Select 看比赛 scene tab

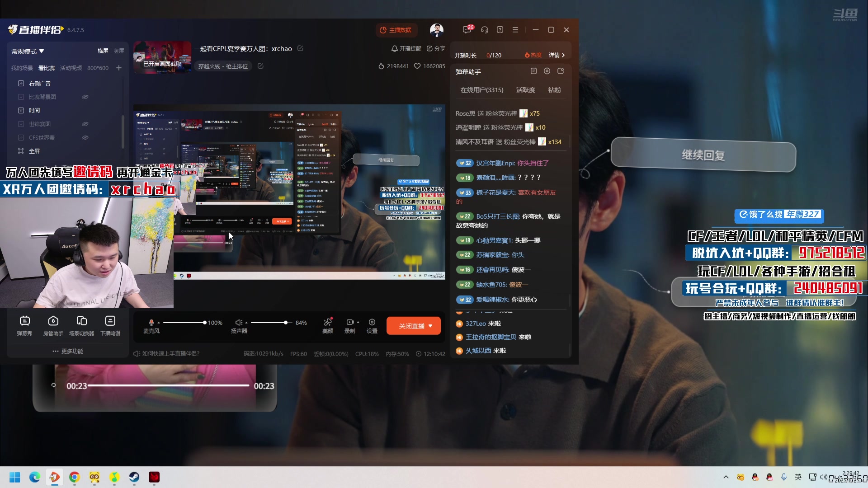click(47, 68)
